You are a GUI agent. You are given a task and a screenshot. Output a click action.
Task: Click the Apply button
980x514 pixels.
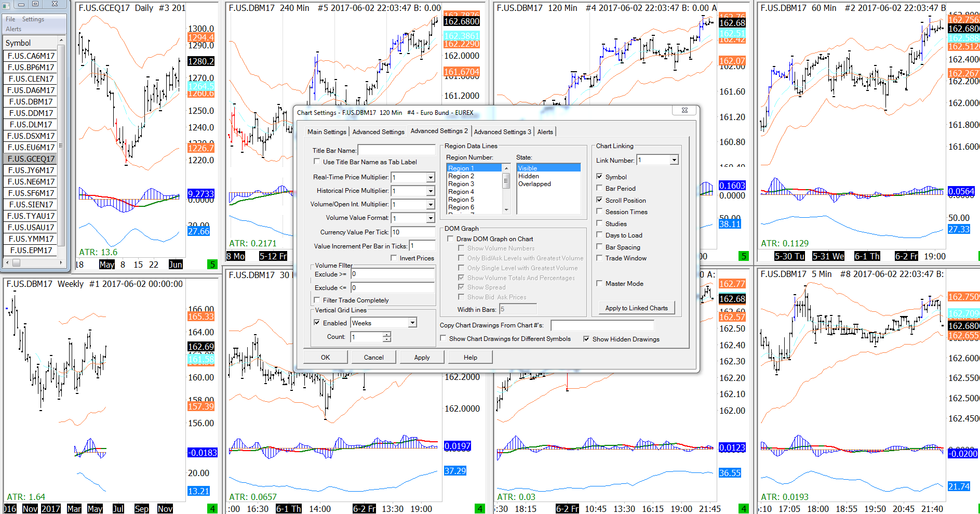(422, 357)
